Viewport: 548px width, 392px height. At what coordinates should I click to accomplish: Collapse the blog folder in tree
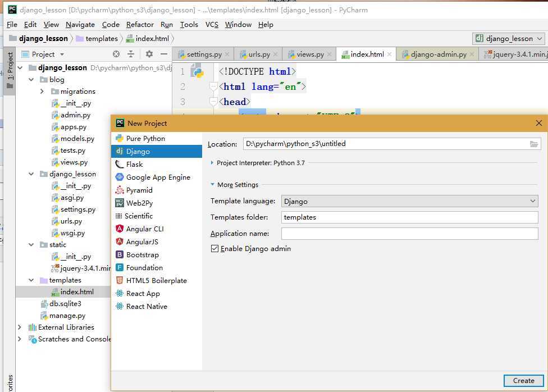pos(31,80)
